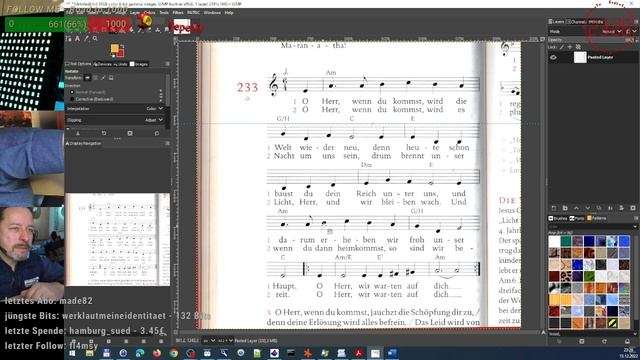
Task: Lower the layer one step
Action: (x=588, y=208)
